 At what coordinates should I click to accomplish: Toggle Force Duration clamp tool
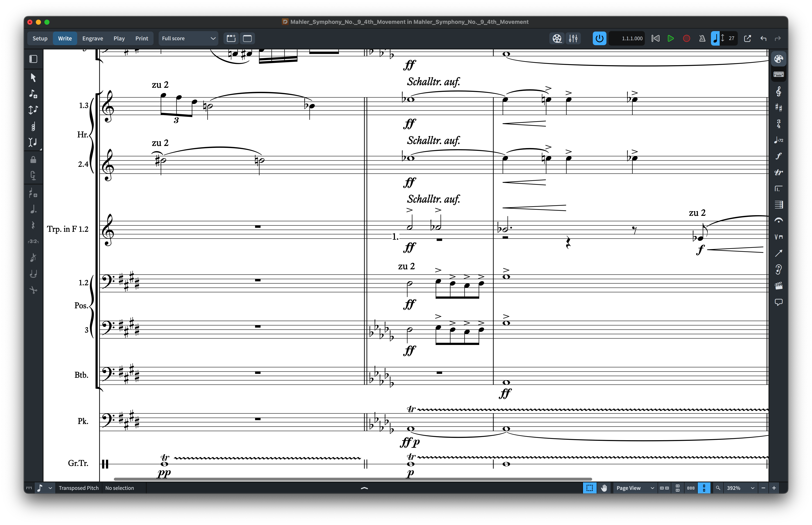(x=33, y=176)
